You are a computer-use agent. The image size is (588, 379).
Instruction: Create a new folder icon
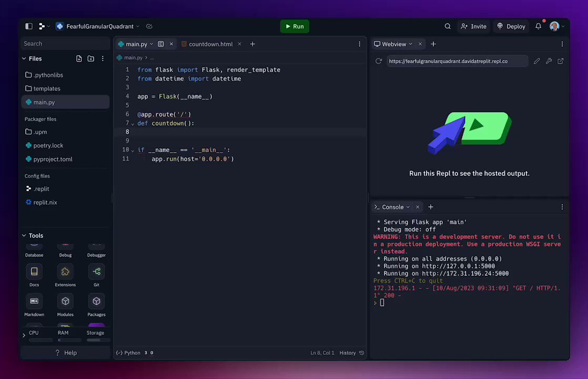click(91, 58)
